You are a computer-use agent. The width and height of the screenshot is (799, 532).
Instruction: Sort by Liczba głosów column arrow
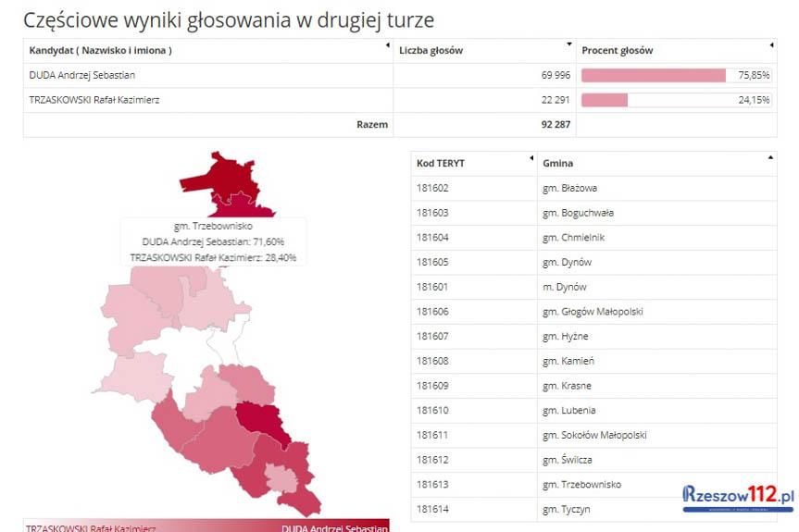point(568,45)
